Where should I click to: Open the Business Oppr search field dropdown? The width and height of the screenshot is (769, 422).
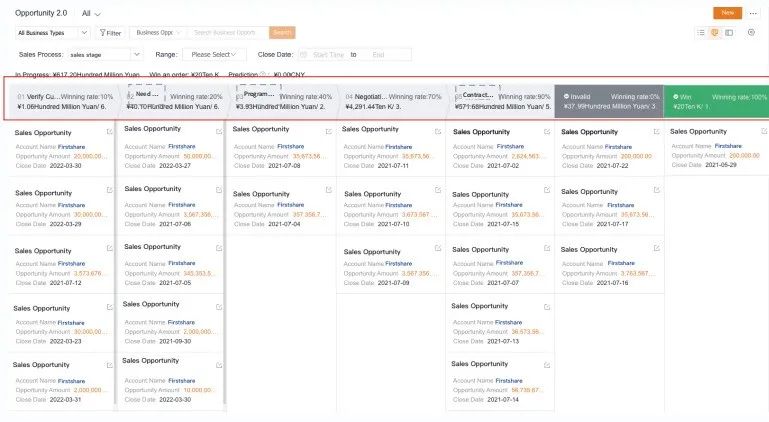(158, 32)
